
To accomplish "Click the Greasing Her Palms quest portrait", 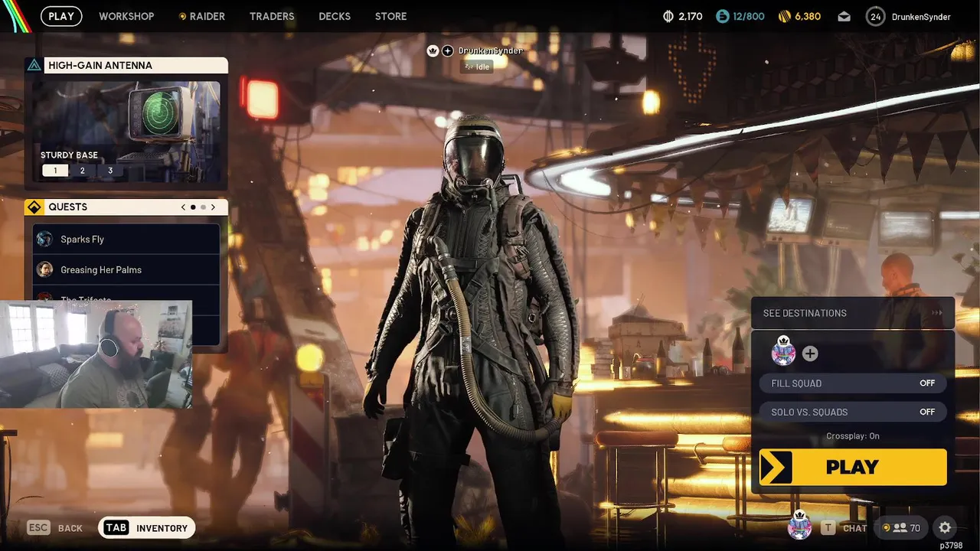I will click(44, 269).
